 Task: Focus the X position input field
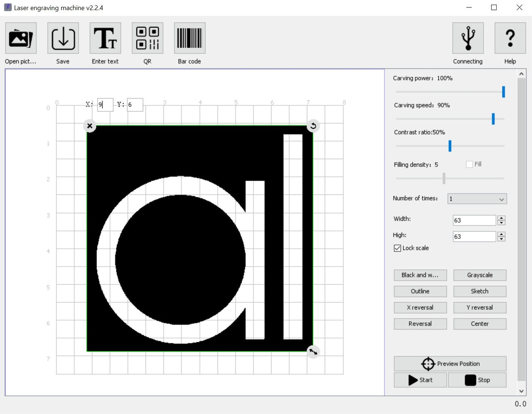point(105,105)
